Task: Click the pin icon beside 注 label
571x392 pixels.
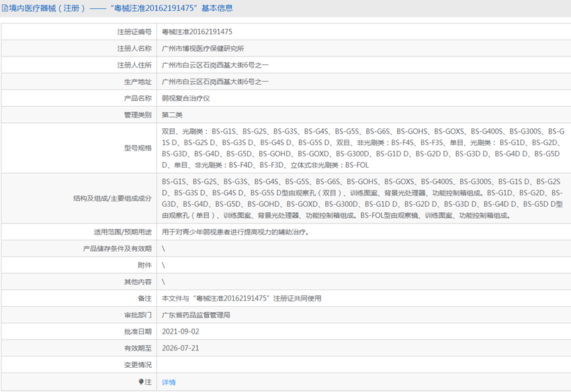Action: pos(141,381)
